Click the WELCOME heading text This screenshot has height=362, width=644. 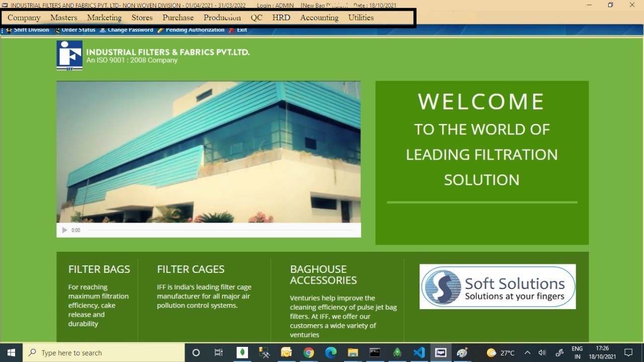point(481,102)
